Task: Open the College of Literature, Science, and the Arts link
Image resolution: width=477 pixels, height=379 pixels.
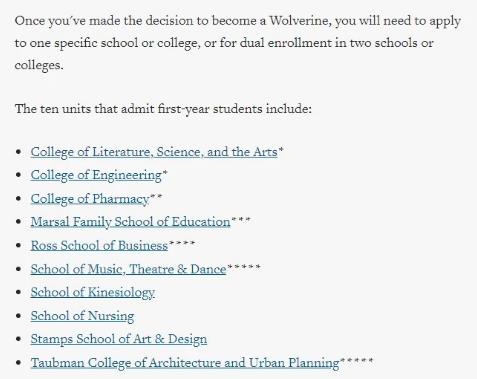Action: 154,152
